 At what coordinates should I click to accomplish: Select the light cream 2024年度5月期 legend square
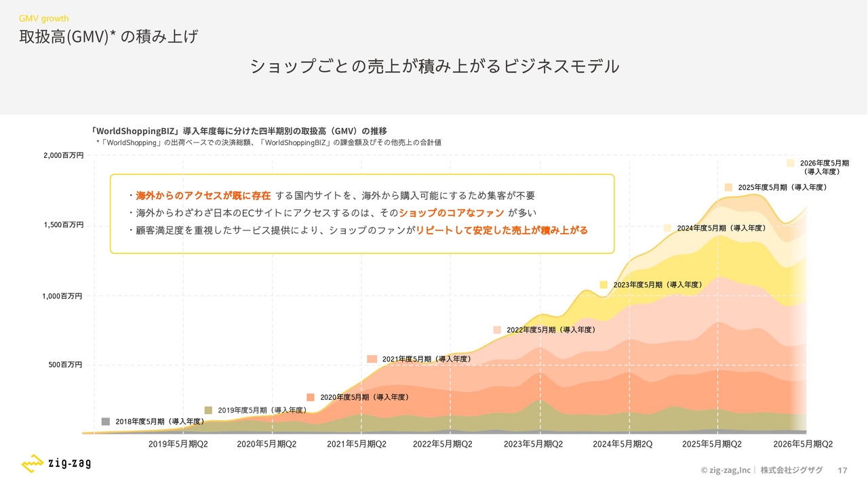[x=667, y=228]
